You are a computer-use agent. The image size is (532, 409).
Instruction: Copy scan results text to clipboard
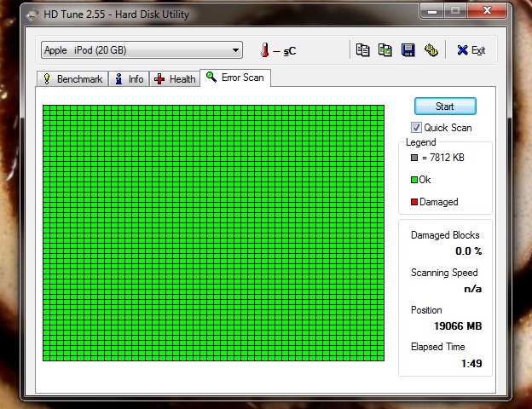[x=362, y=50]
